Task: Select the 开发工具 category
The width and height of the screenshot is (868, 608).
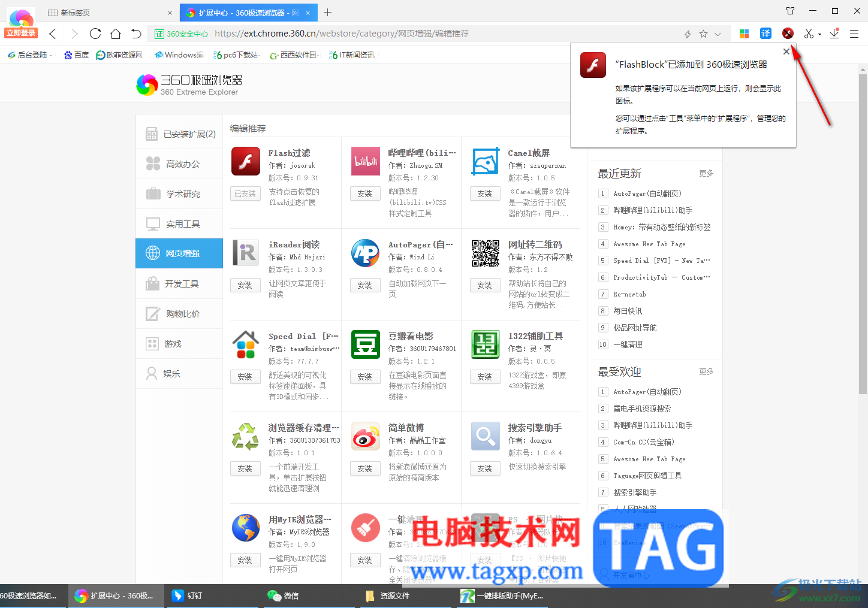Action: [x=179, y=284]
